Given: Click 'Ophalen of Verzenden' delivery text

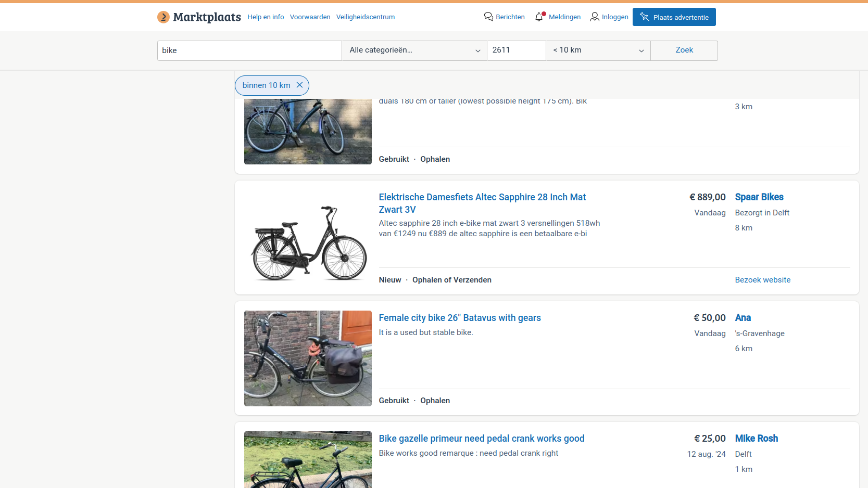Looking at the screenshot, I should (452, 280).
